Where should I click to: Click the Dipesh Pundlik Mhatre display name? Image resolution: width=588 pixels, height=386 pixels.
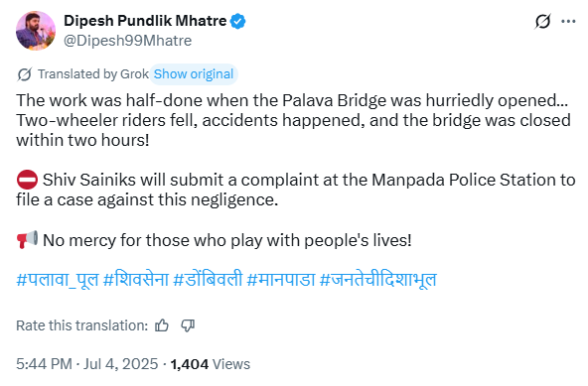click(x=145, y=21)
